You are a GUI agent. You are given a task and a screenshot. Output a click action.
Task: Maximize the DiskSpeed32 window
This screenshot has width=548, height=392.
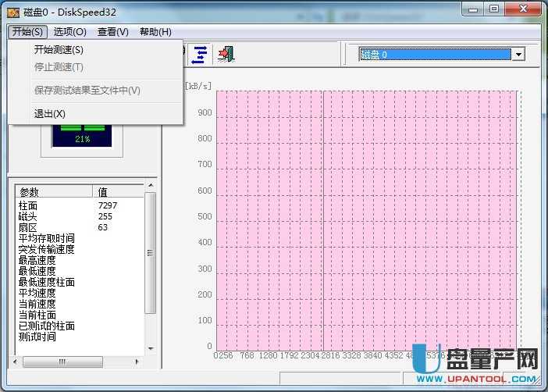click(493, 9)
